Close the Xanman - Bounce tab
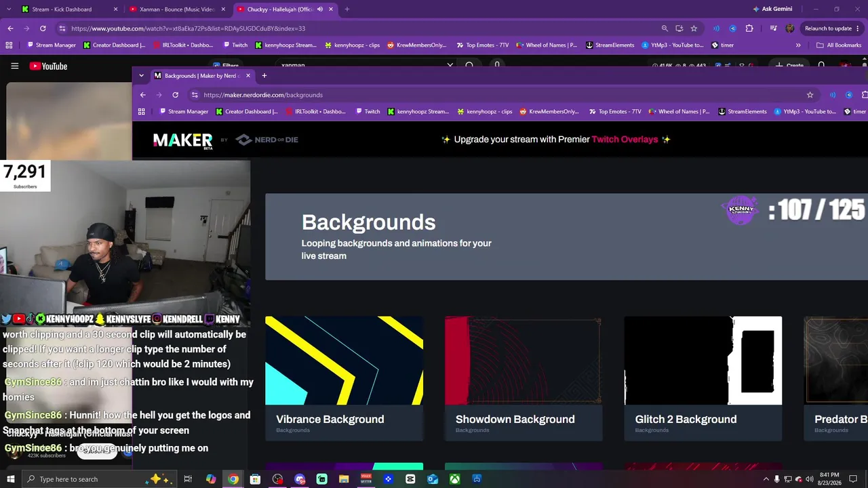This screenshot has height=488, width=868. pos(223,9)
